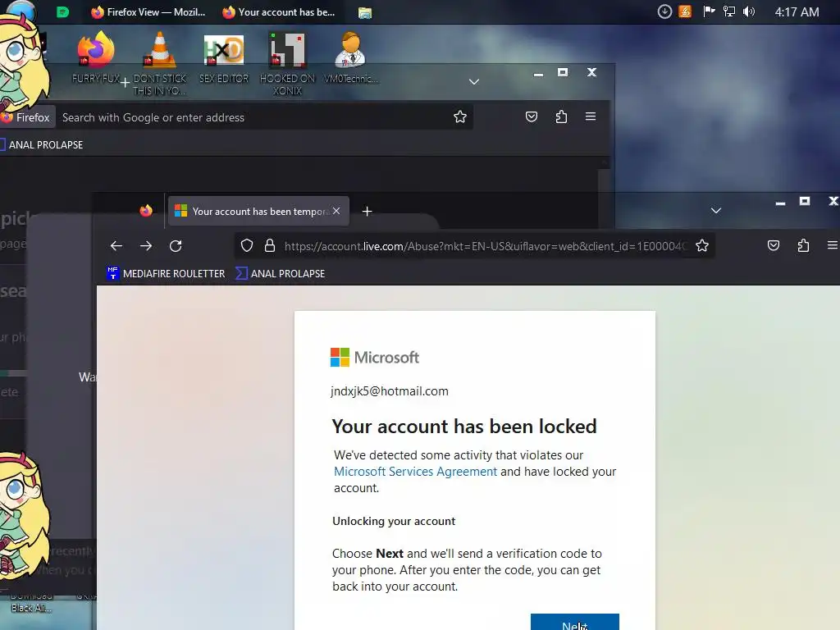Click the jndxjk5@hotmail.com address text
The image size is (840, 630).
coord(390,391)
